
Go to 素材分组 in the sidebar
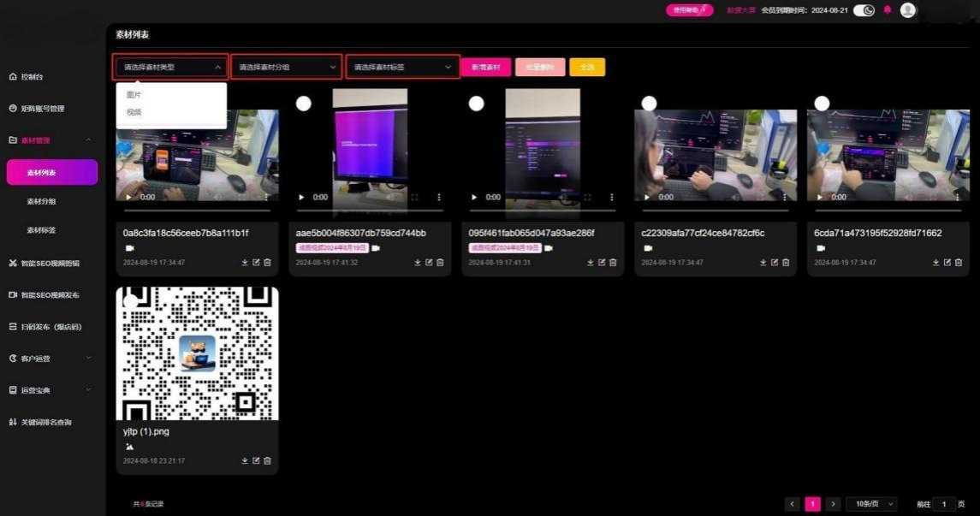click(x=41, y=201)
